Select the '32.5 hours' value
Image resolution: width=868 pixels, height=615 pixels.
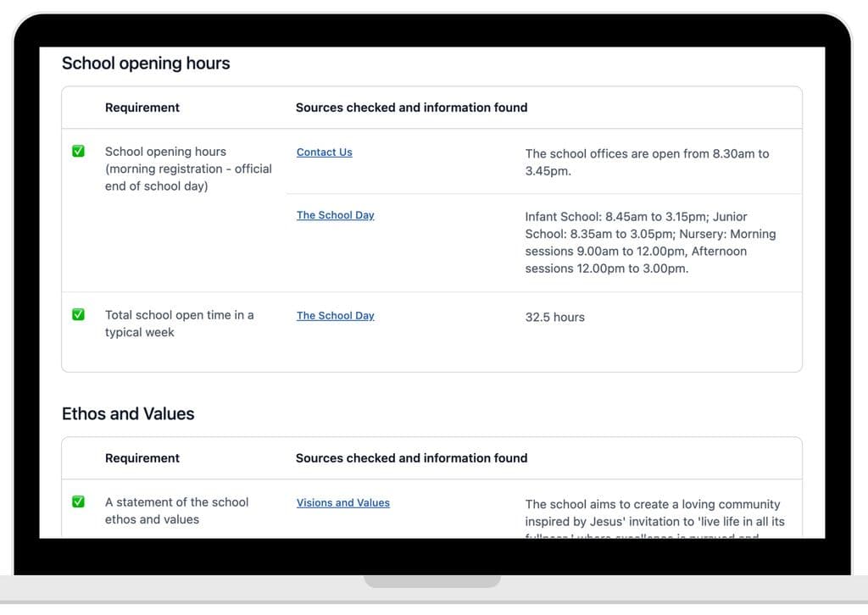(x=554, y=318)
